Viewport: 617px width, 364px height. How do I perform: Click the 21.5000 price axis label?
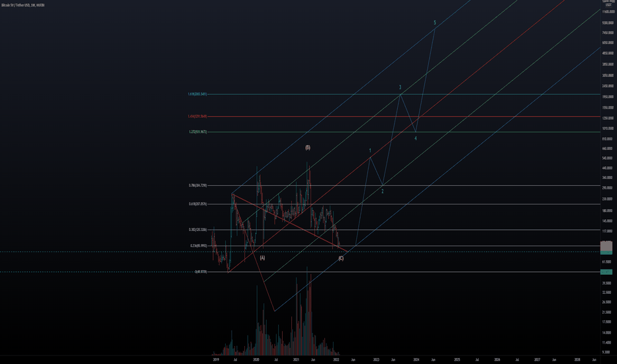click(607, 312)
